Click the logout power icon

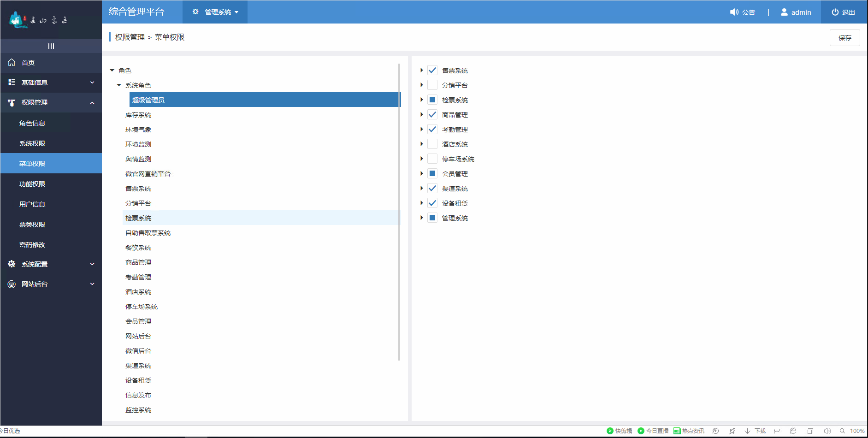(835, 12)
